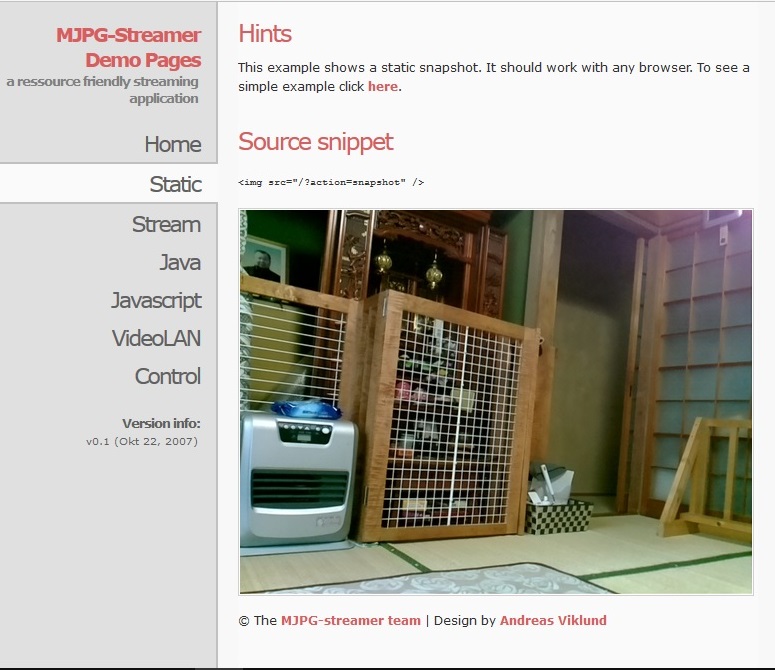Click the Source snippet heading

tap(315, 142)
